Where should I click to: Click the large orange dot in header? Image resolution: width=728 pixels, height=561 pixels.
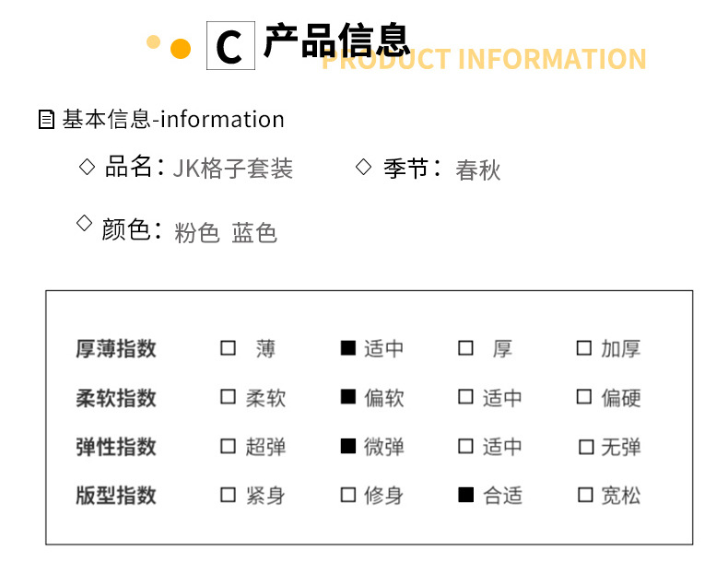point(181,49)
